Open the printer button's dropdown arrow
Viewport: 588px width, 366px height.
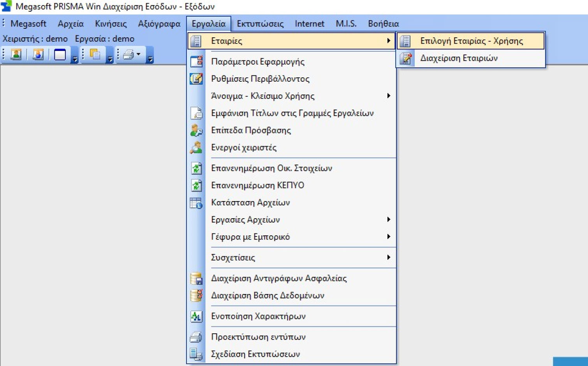click(138, 54)
